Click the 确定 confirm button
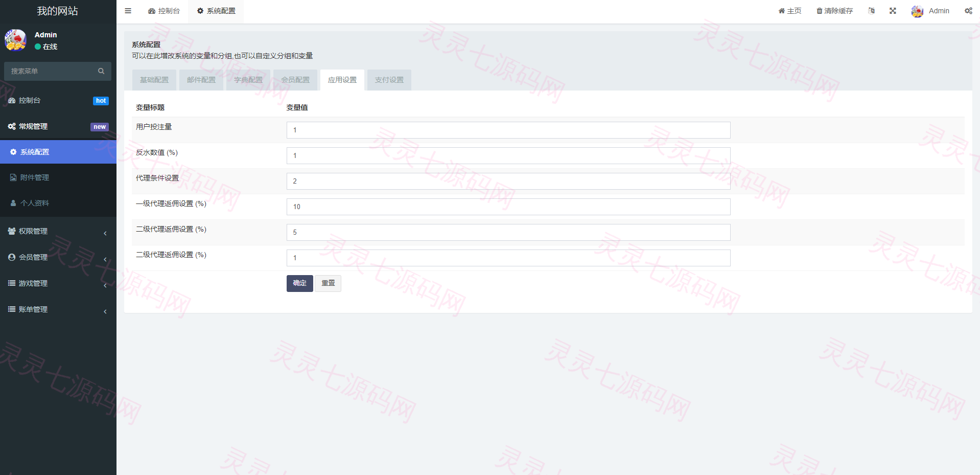The height and width of the screenshot is (475, 980). [300, 283]
